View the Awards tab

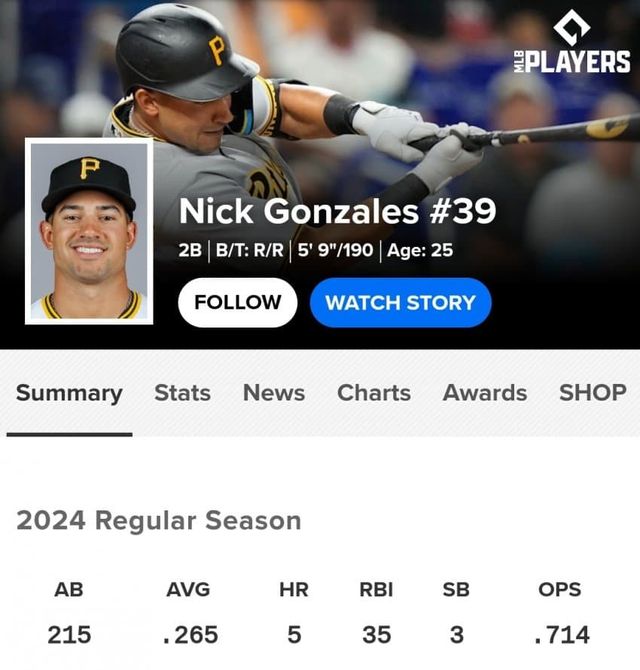pyautogui.click(x=485, y=393)
